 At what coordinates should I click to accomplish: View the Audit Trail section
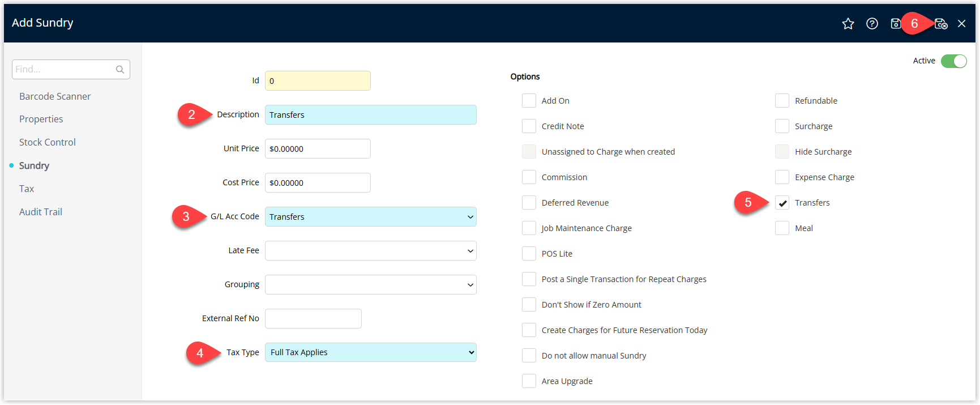(x=41, y=212)
